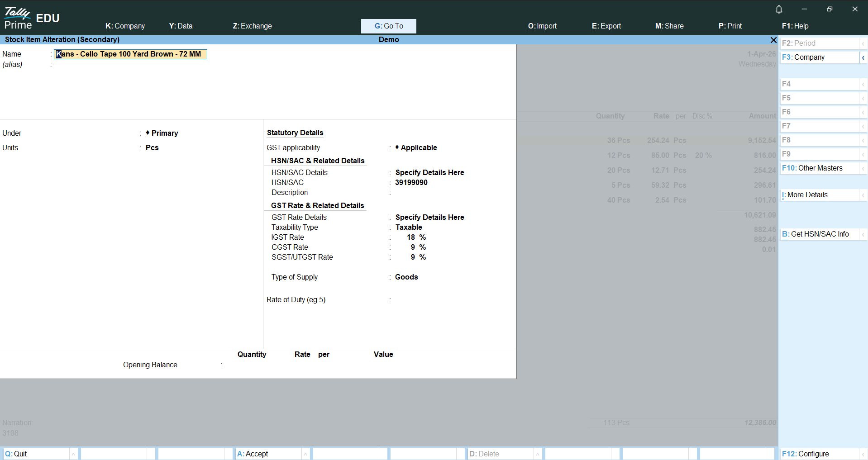Click 9,152.54 amount in background voucher
This screenshot has height=460, width=868.
(762, 140)
